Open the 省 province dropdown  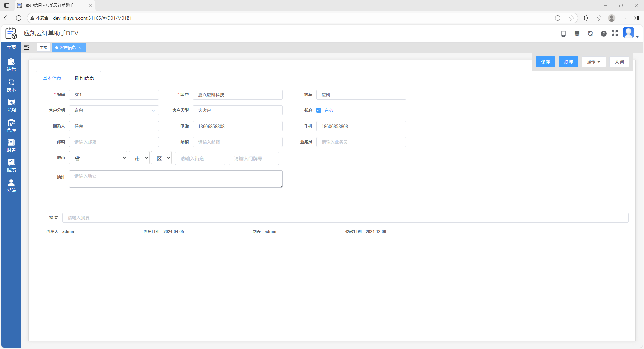click(98, 158)
